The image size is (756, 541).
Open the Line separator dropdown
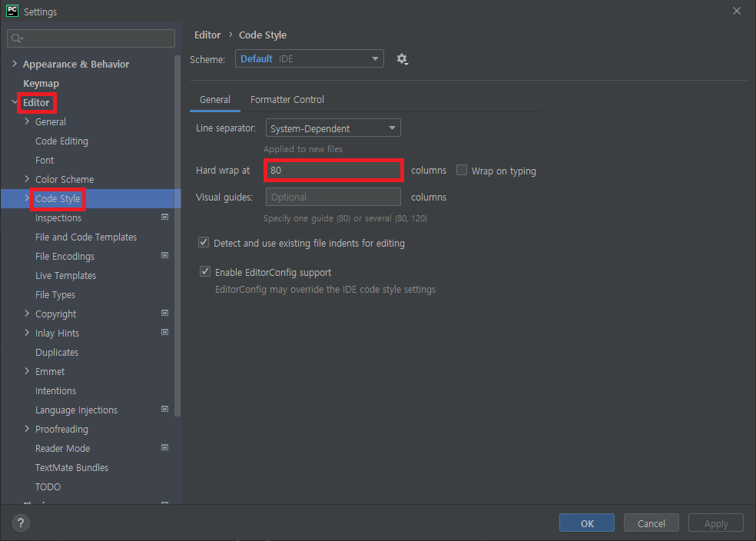333,128
